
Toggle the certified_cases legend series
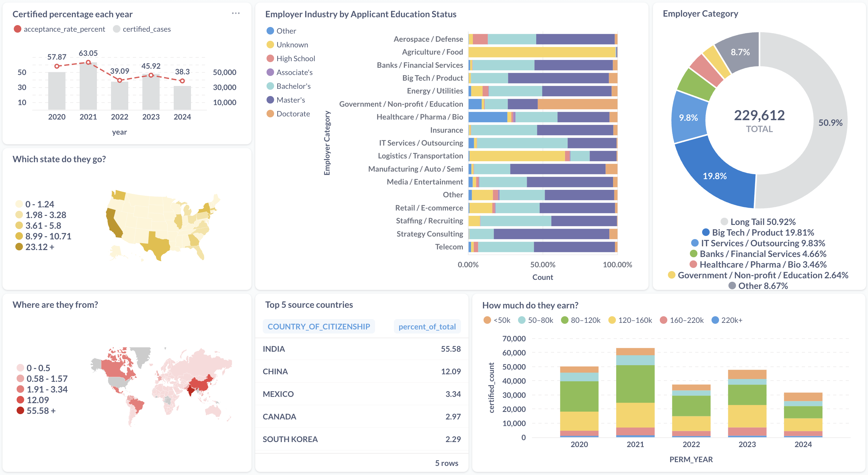coord(142,29)
